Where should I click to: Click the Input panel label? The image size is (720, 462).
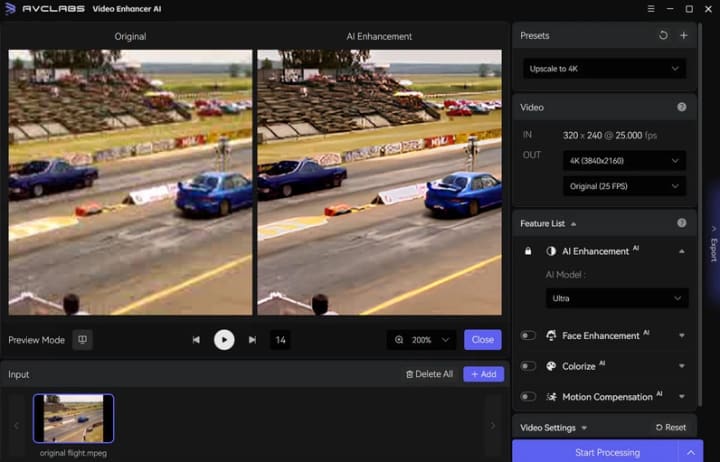tap(18, 374)
